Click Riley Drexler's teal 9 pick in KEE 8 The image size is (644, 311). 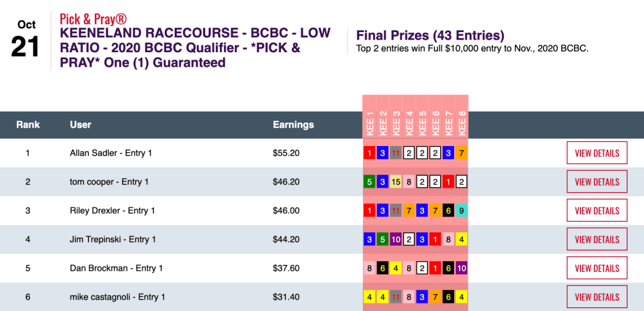click(x=462, y=211)
